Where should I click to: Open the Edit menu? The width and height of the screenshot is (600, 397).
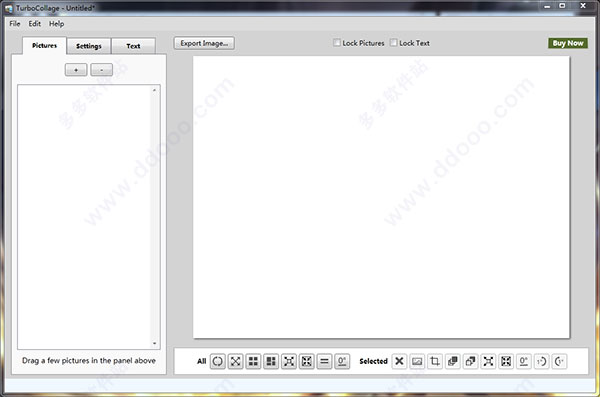coord(34,24)
